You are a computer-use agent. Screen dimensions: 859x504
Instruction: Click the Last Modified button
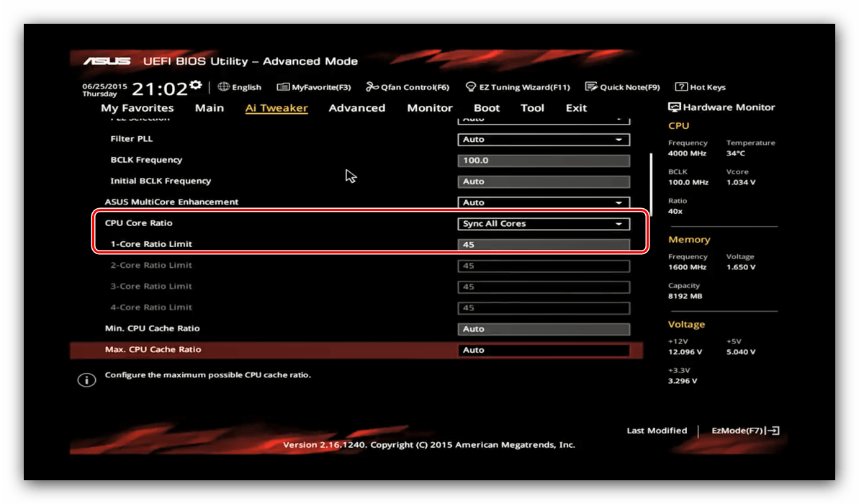coord(656,431)
